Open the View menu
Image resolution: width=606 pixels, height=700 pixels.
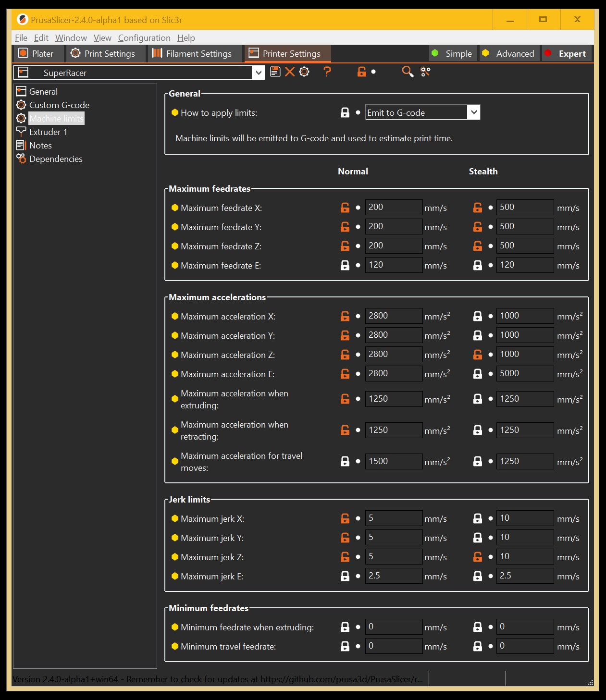tap(102, 38)
